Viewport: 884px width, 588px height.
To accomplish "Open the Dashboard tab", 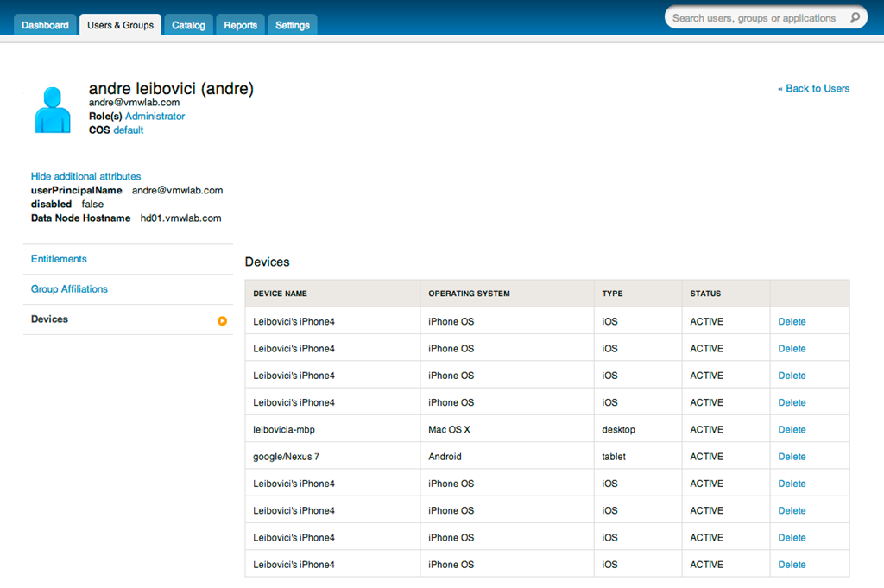I will pyautogui.click(x=45, y=25).
